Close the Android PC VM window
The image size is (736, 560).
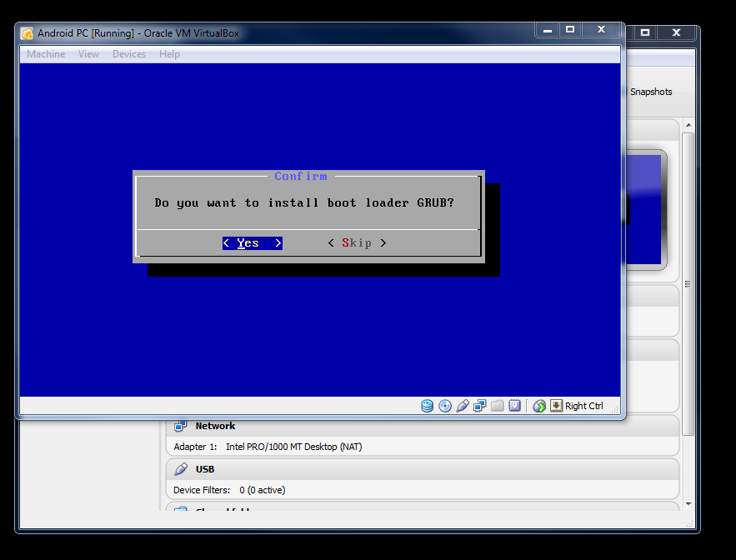coord(601,29)
